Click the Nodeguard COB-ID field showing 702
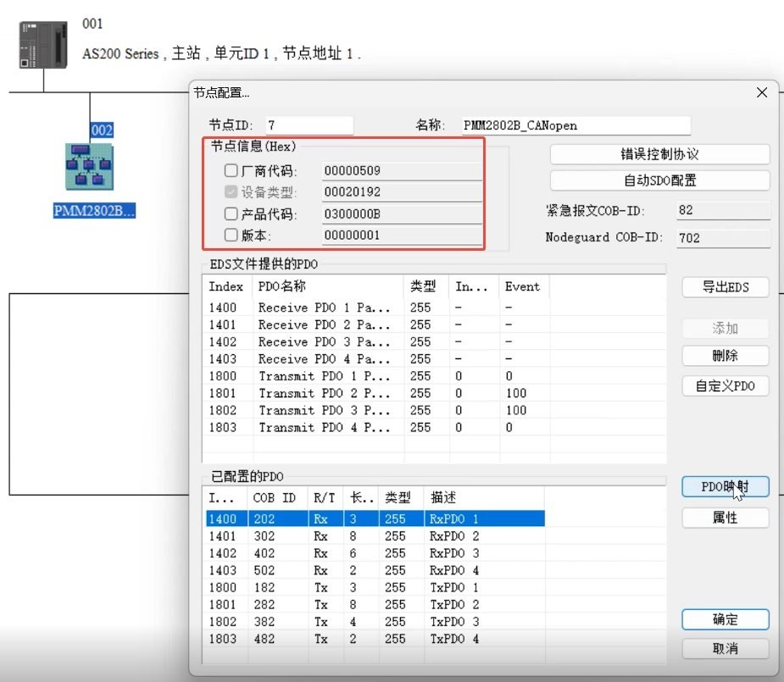The width and height of the screenshot is (784, 682). tap(723, 238)
